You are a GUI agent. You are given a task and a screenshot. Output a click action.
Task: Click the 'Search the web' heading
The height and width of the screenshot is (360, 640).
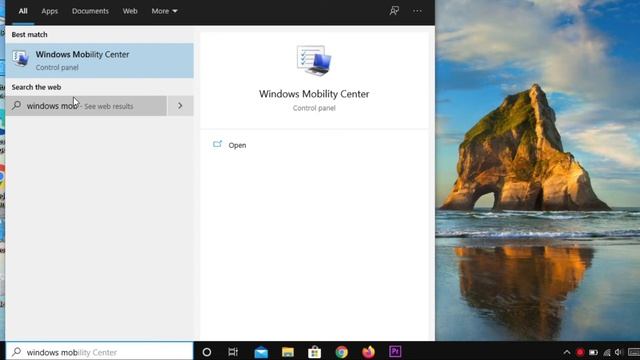click(36, 87)
